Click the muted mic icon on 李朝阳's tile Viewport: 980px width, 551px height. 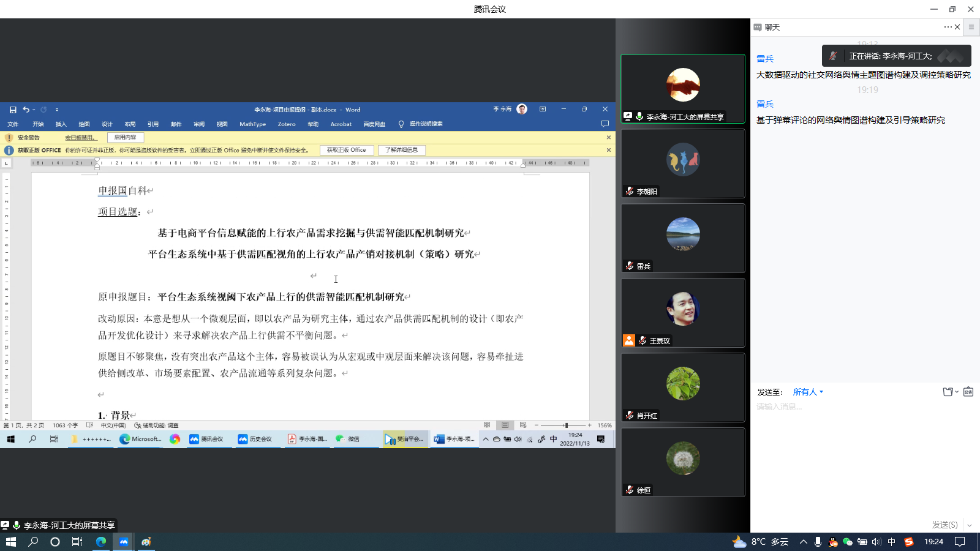[630, 191]
